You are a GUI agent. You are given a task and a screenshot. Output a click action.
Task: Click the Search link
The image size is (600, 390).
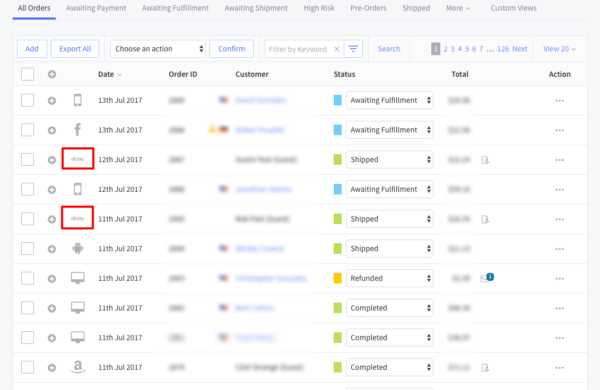389,49
